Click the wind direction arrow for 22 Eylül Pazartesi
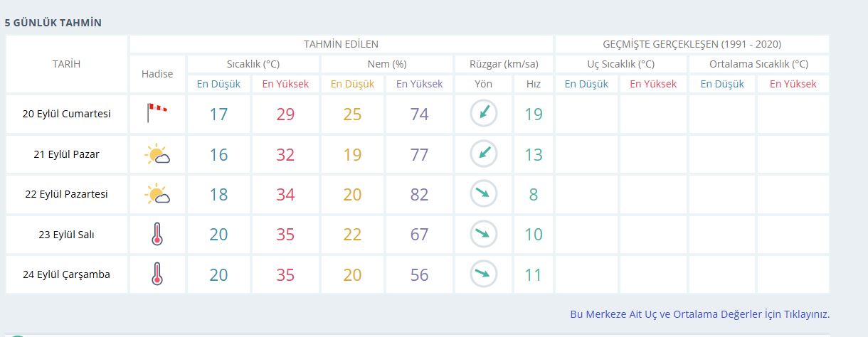Screen dimensions: 868x337 (x=483, y=193)
